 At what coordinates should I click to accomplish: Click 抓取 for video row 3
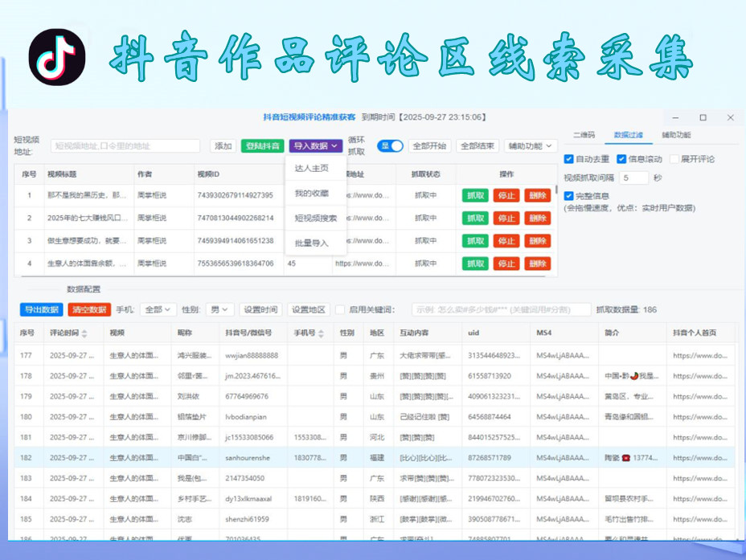(x=475, y=241)
